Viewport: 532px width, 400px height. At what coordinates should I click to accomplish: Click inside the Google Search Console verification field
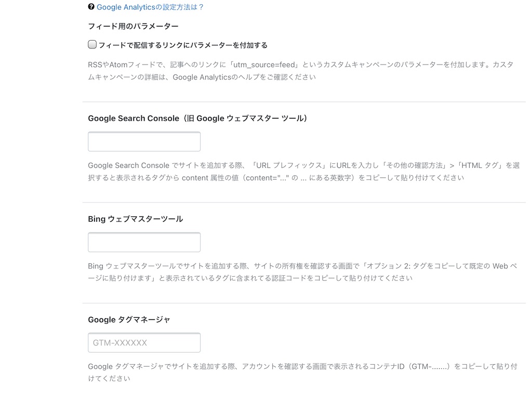click(144, 141)
